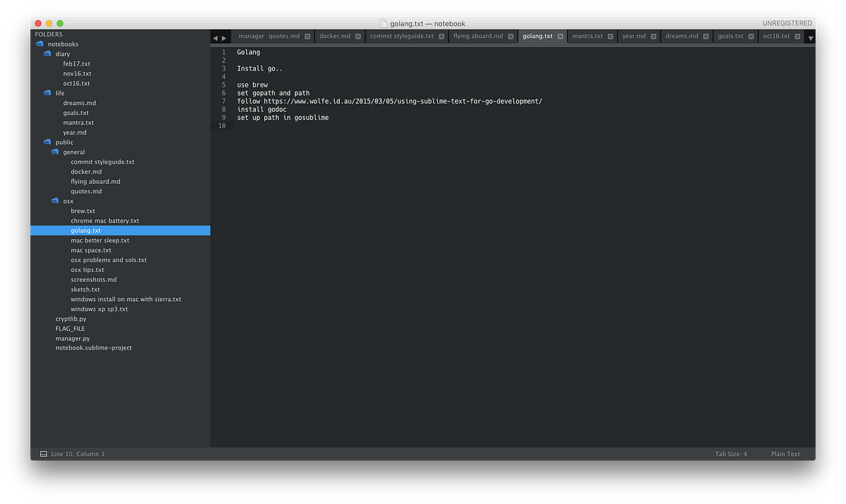The image size is (846, 504).
Task: Open the tab list dropdown arrow
Action: coord(810,38)
